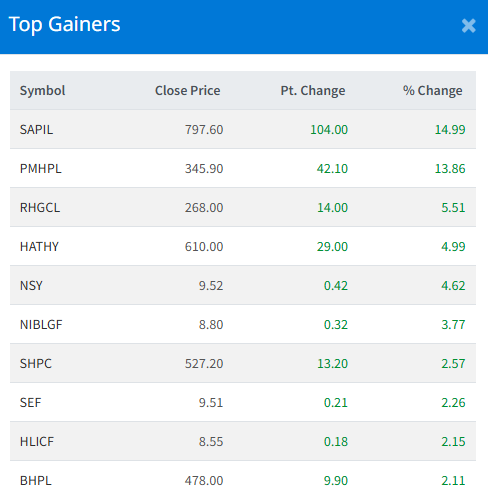Click the NIBLGF symbol

[x=41, y=324]
